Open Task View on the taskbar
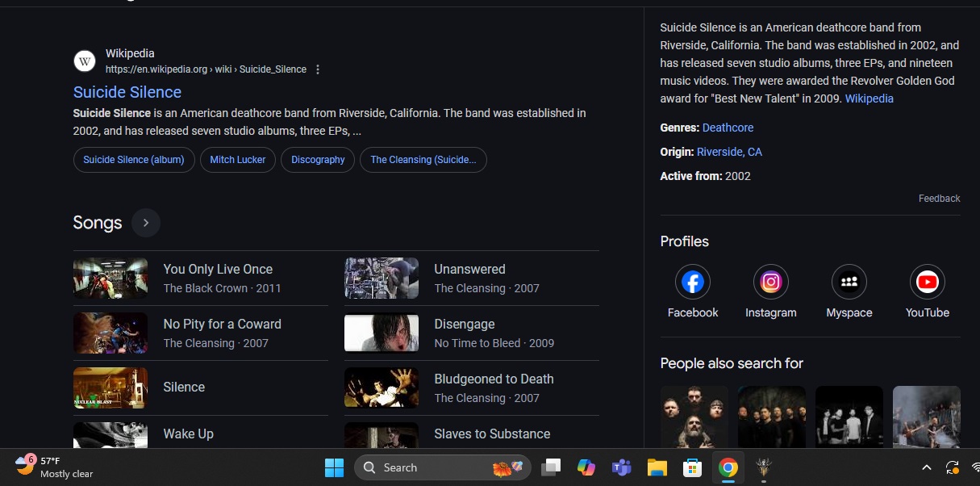 [552, 467]
